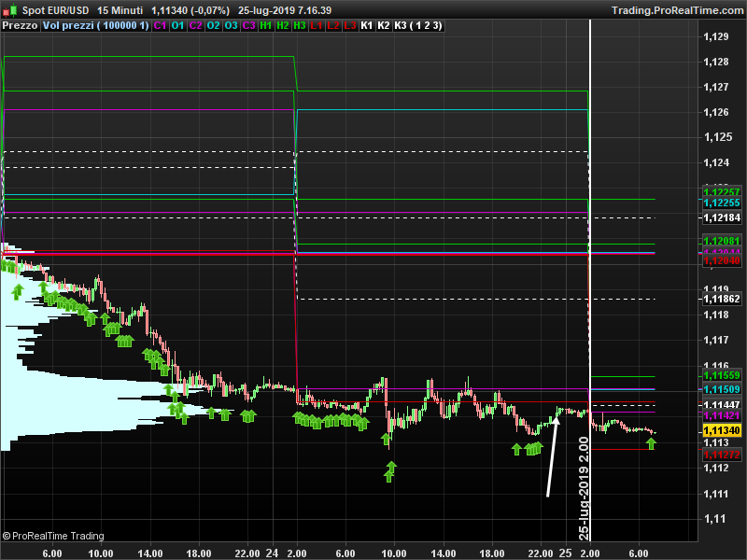Select the magenta C2 indicator label

pyautogui.click(x=195, y=26)
